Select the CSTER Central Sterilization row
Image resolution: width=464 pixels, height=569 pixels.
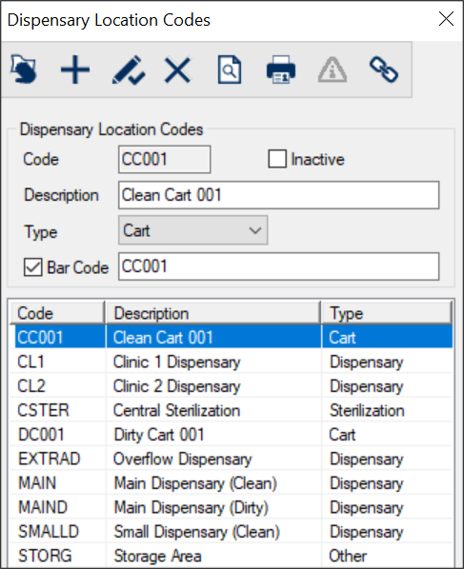(x=231, y=410)
